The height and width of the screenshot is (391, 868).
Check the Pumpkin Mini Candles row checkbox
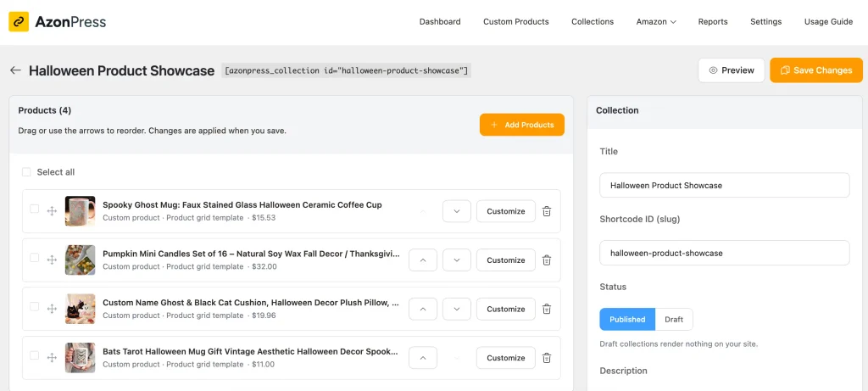[34, 258]
